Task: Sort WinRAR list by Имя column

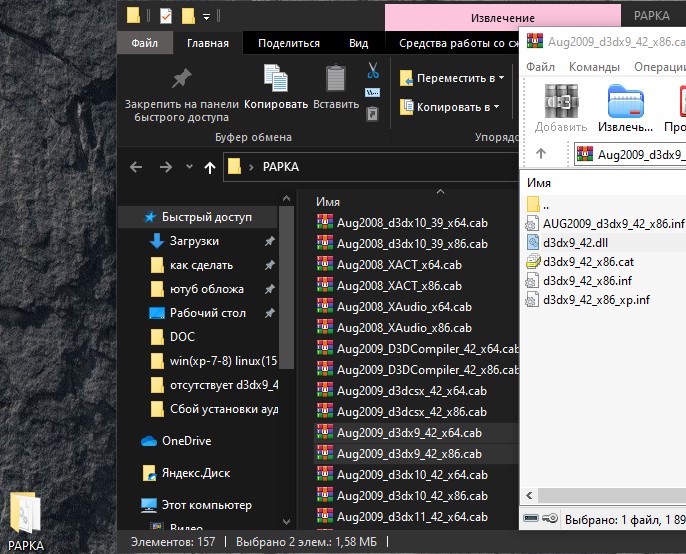Action: 539,182
